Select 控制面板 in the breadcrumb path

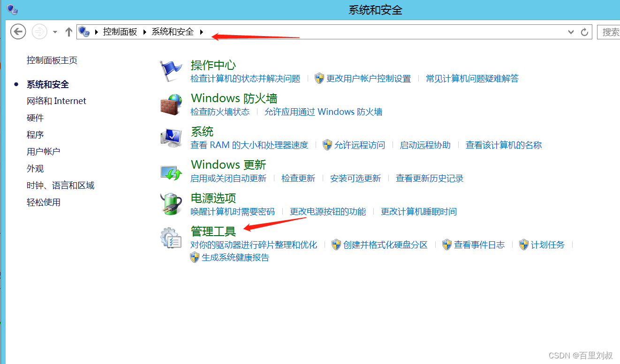120,32
